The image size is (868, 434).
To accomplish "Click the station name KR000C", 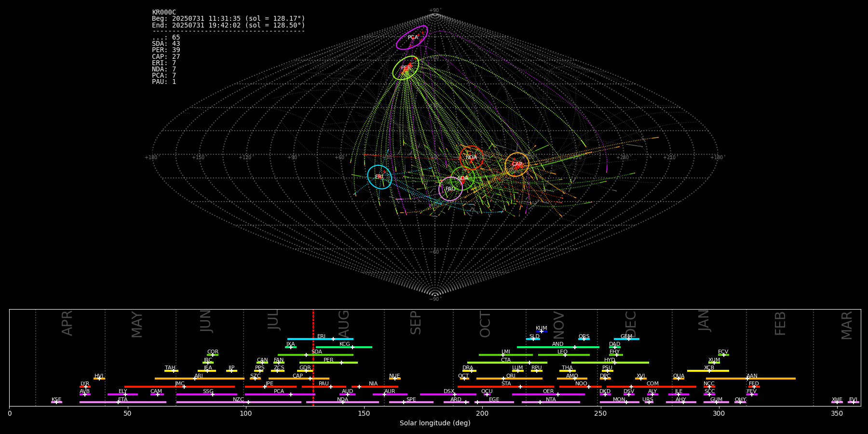I will [164, 13].
